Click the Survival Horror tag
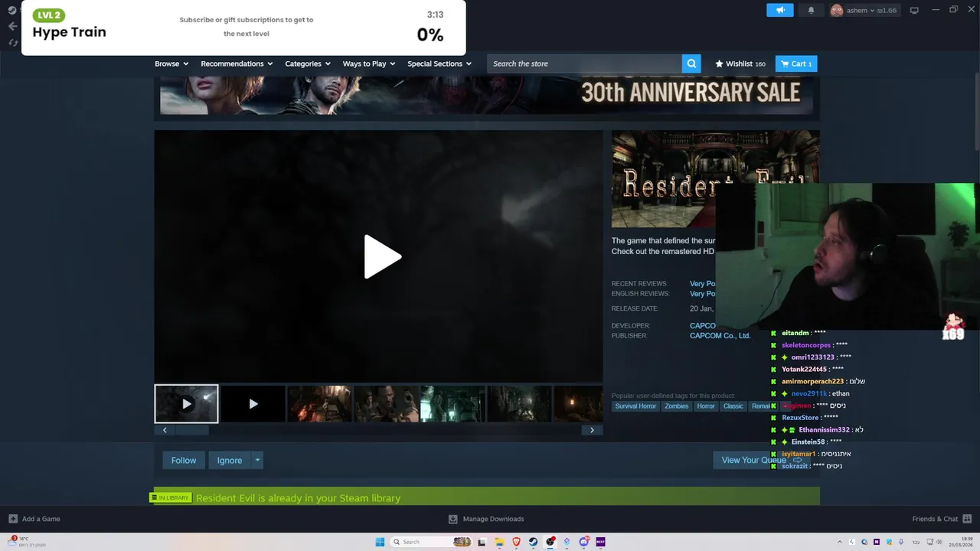The image size is (980, 551). [635, 406]
